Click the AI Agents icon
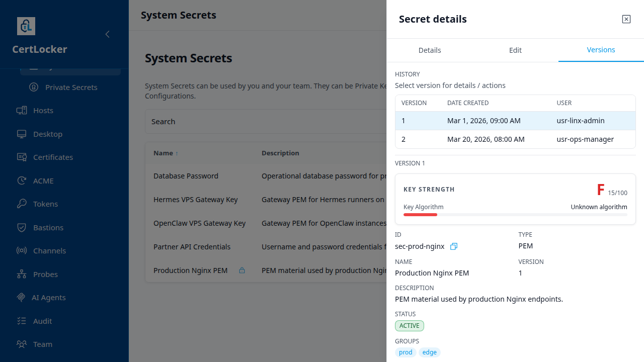 click(21, 298)
